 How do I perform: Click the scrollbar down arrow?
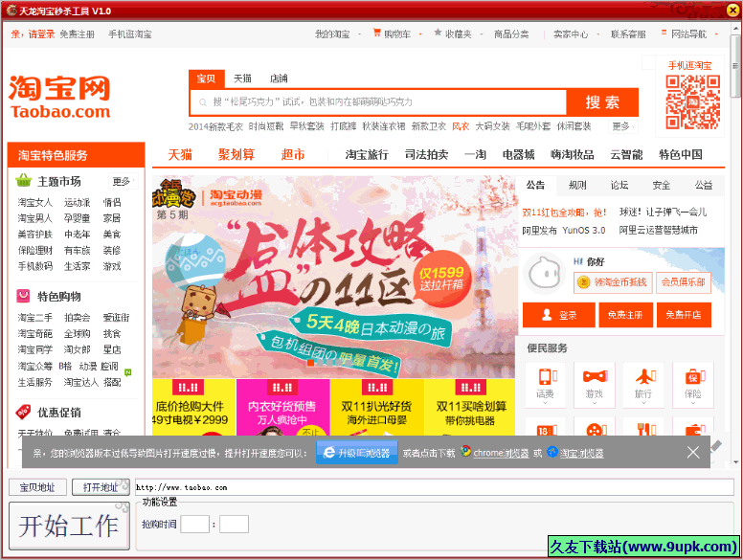tap(735, 462)
